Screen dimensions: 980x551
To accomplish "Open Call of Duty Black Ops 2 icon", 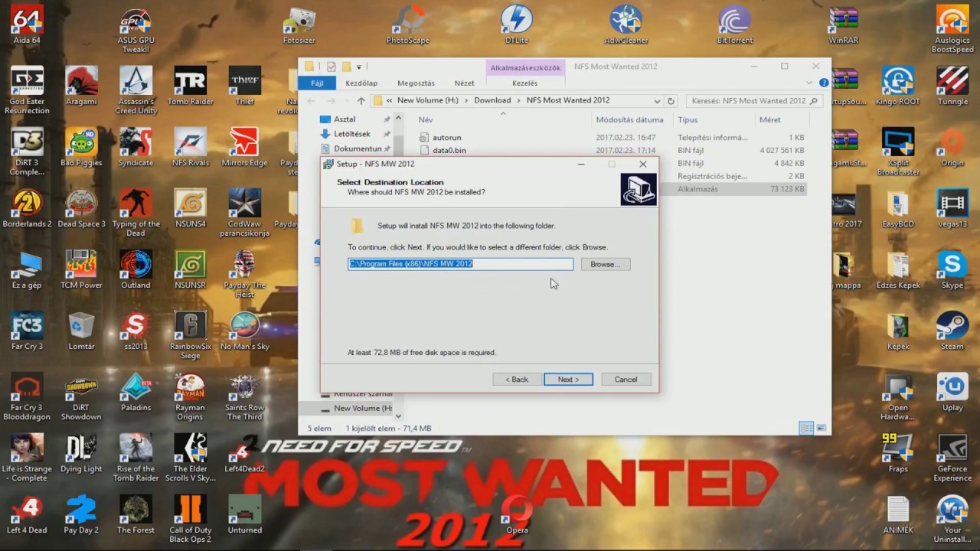I will coord(190,520).
